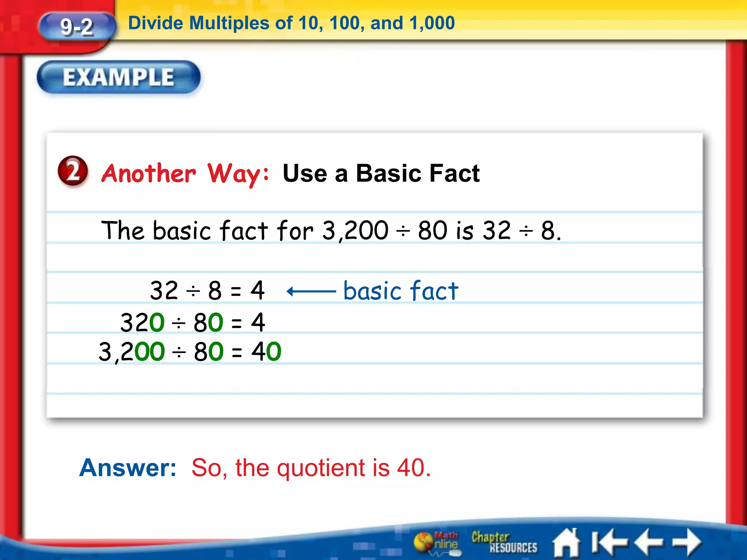This screenshot has height=560, width=747.
Task: Click equation '32 ÷ 8 = 4'
Action: pyautogui.click(x=207, y=291)
